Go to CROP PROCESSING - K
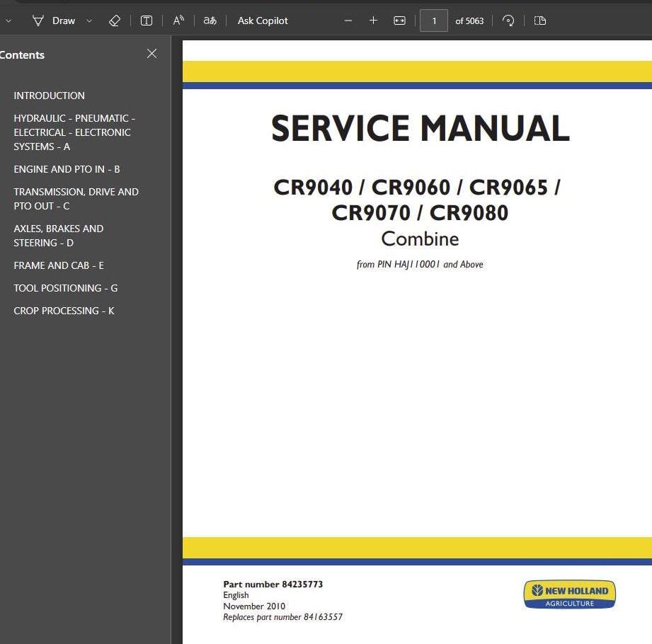The width and height of the screenshot is (652, 644). pos(64,311)
